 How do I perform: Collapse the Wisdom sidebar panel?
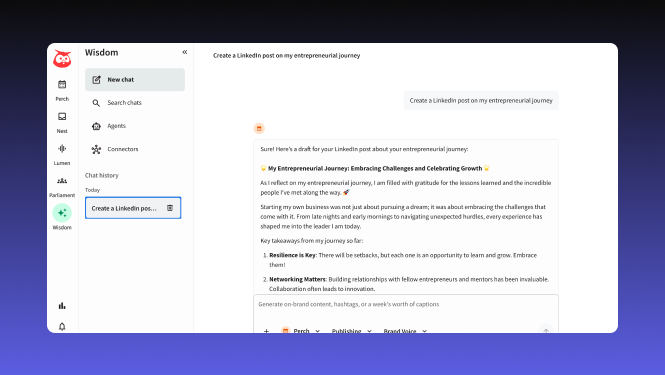tap(184, 52)
